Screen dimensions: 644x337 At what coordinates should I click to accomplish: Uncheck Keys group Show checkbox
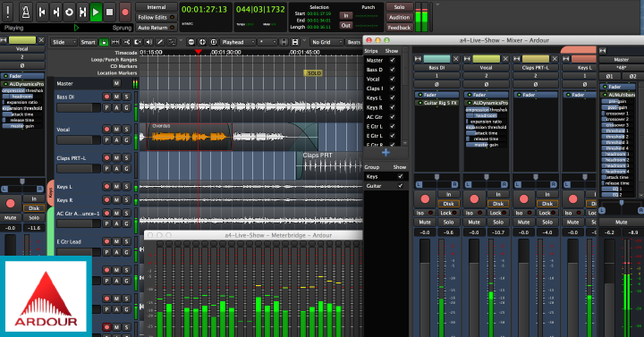[x=400, y=176]
